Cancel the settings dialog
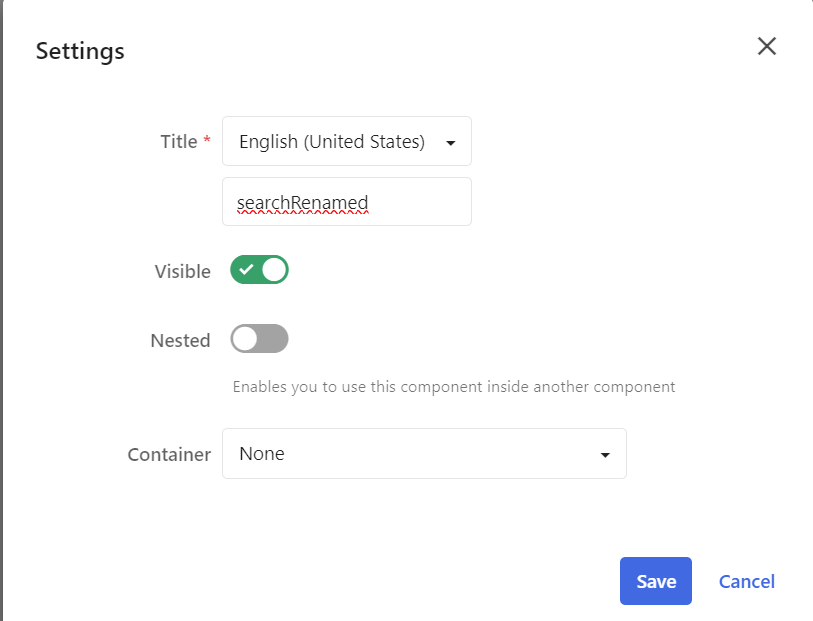 746,581
